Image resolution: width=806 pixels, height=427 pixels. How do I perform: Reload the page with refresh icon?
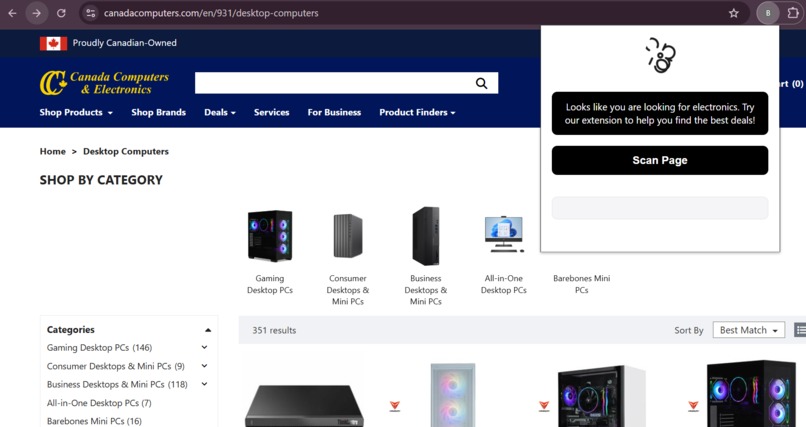point(61,13)
